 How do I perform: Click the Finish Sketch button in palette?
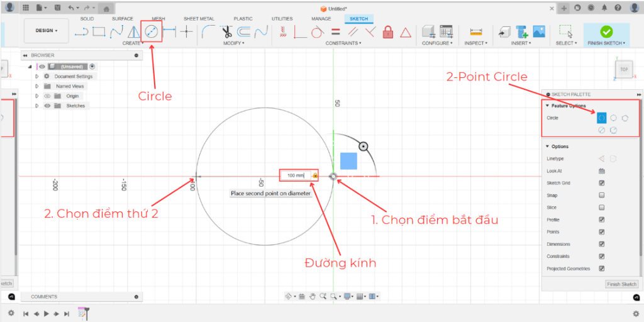621,284
